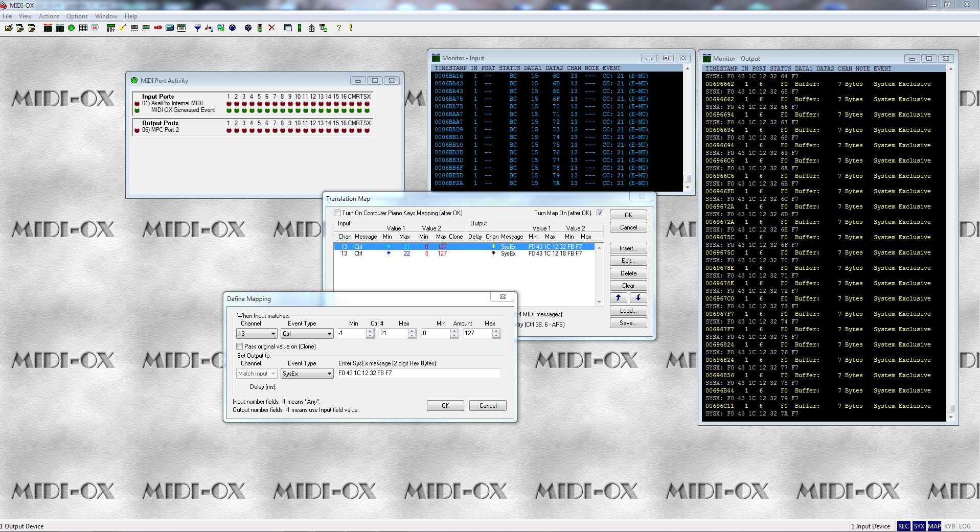Click the red X toolbar icon
Screen dimensions: 980x532
(271, 28)
